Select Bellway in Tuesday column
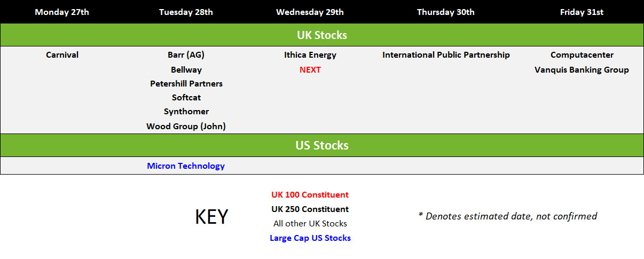Image resolution: width=644 pixels, height=259 pixels. coord(186,69)
